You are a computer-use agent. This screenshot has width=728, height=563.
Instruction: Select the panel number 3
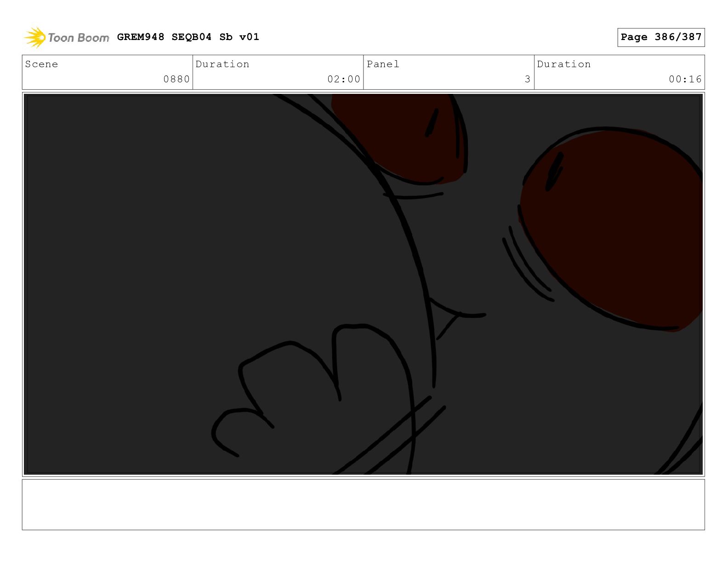(x=528, y=79)
